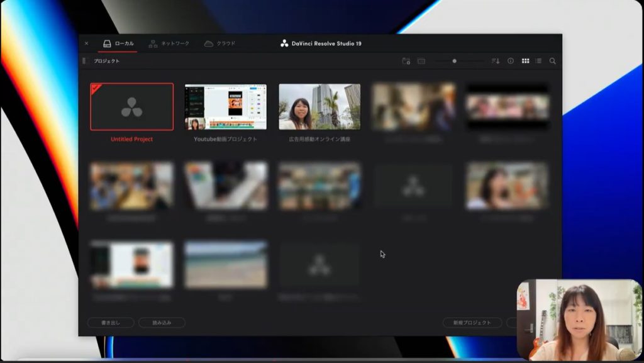Click the folder icon left of the size slider

421,61
